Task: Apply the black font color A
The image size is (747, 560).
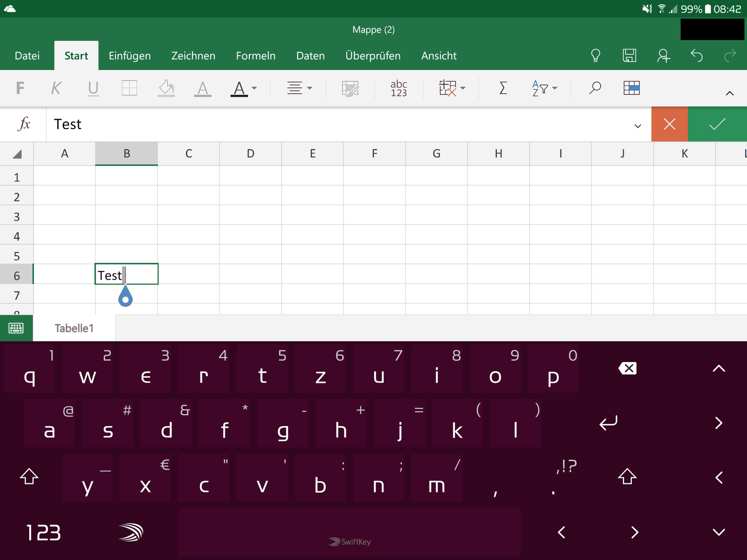Action: pyautogui.click(x=239, y=88)
